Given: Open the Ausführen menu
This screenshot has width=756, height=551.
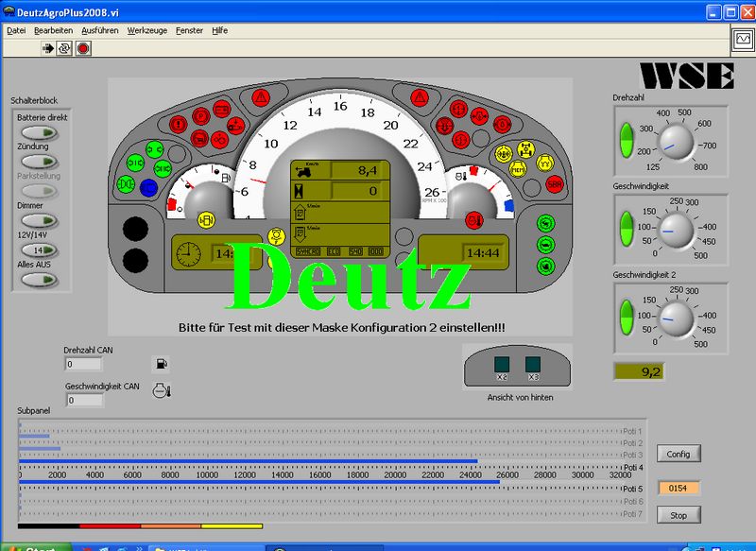Looking at the screenshot, I should coord(100,30).
